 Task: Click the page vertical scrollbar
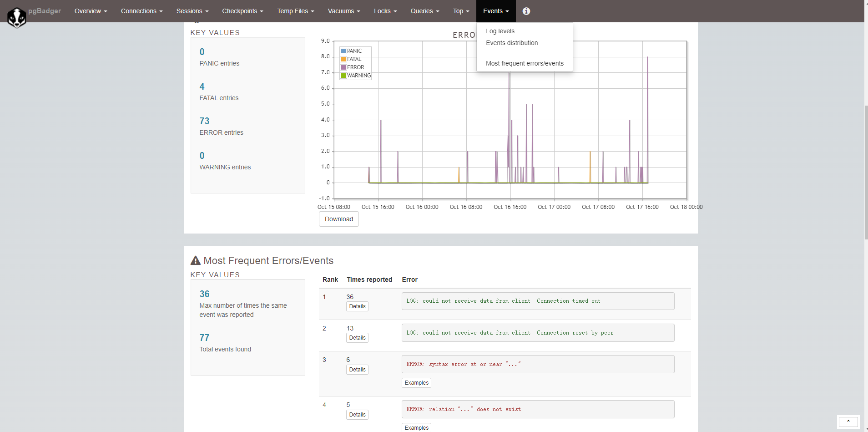[x=866, y=173]
